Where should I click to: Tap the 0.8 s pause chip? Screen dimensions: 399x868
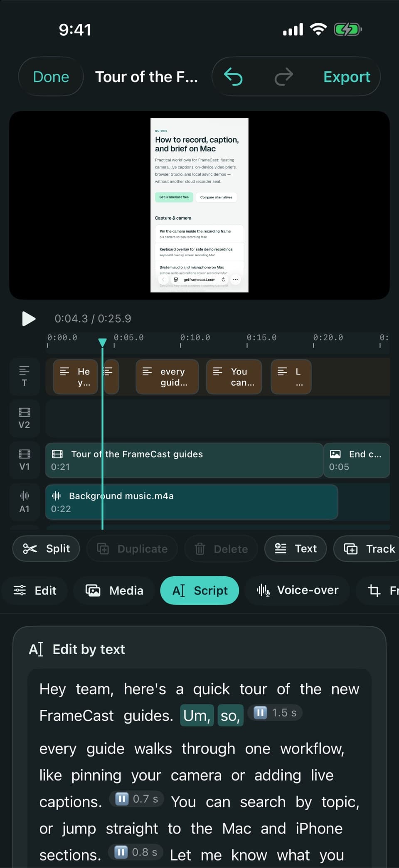coord(136,852)
